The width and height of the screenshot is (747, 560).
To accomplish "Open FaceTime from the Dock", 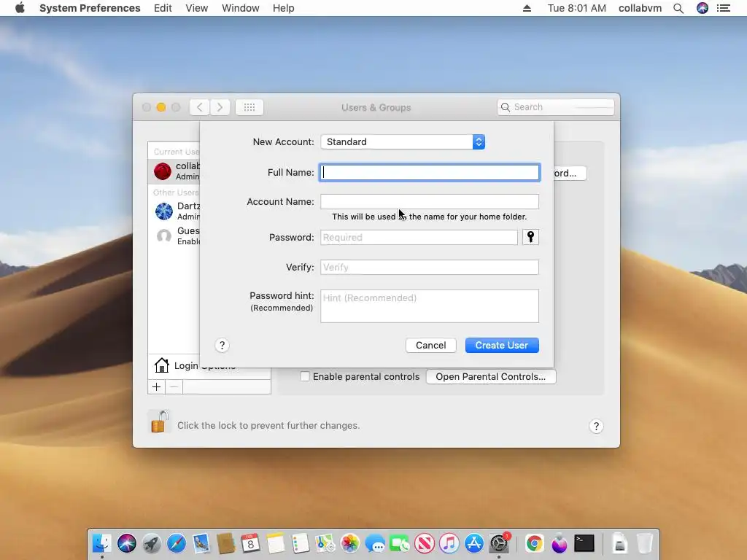I will pyautogui.click(x=400, y=543).
